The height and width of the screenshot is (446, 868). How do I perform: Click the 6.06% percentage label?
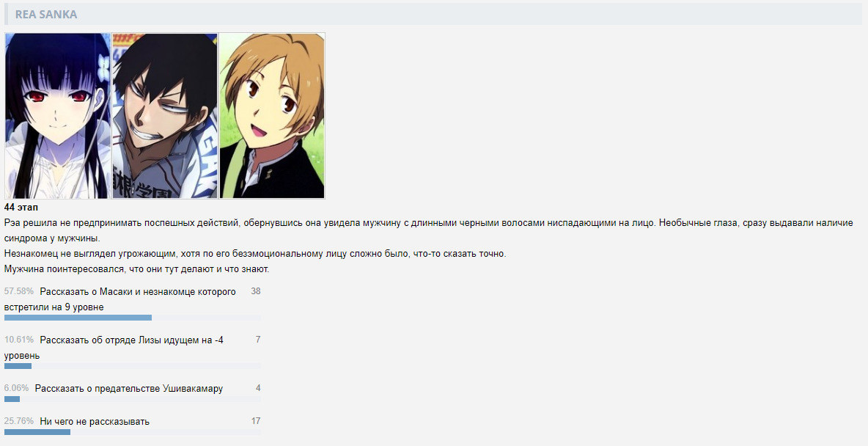[17, 388]
